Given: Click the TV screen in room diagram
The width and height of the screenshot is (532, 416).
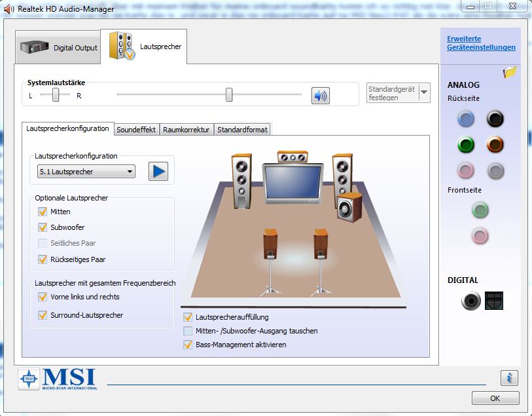Looking at the screenshot, I should (293, 183).
